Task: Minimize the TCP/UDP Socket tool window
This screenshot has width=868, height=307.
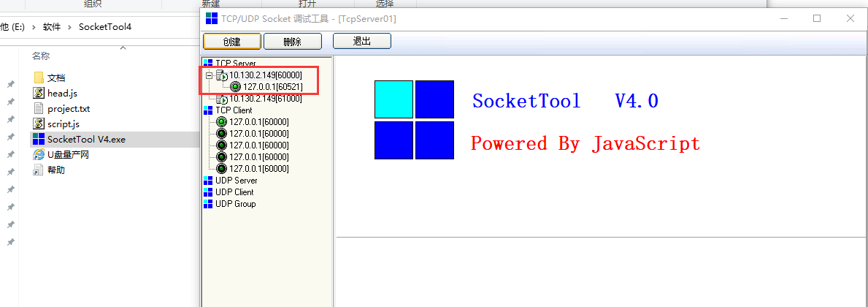Action: pyautogui.click(x=783, y=18)
